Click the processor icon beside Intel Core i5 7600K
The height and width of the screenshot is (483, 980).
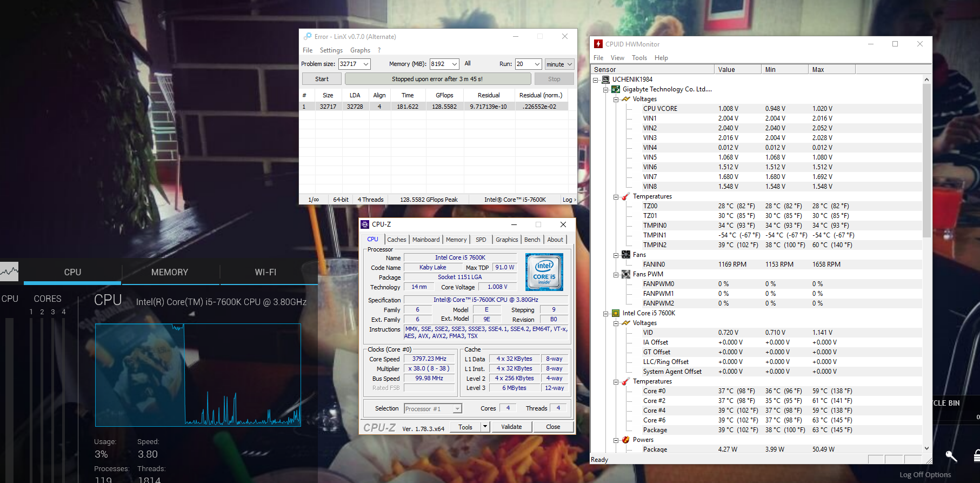click(616, 313)
